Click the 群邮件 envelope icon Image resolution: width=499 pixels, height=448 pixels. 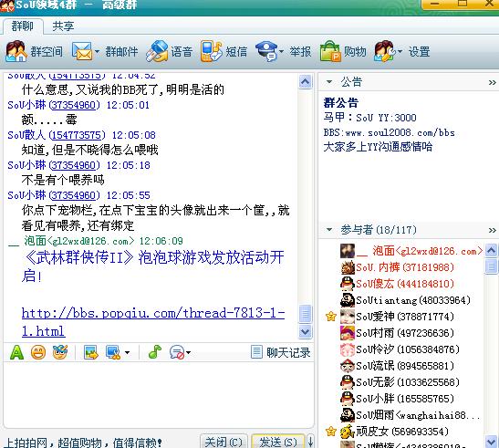pos(82,51)
